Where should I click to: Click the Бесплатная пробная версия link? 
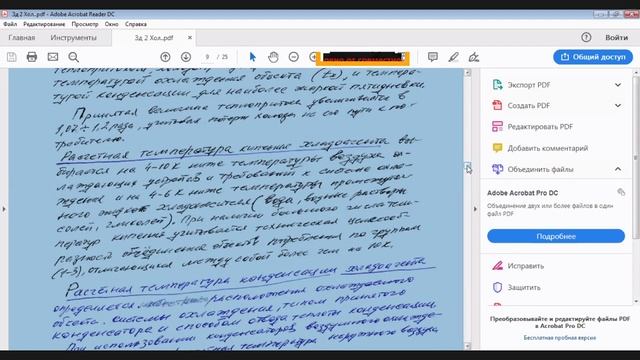[x=560, y=338]
